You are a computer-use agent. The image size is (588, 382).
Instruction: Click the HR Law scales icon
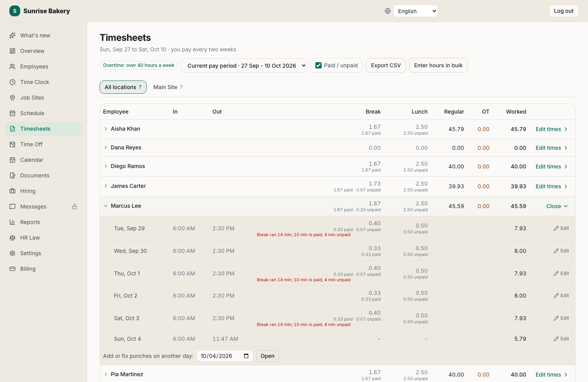pos(12,238)
